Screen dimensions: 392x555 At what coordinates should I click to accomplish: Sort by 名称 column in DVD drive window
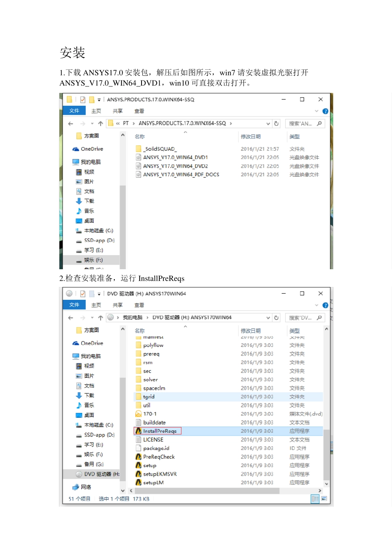click(x=140, y=331)
